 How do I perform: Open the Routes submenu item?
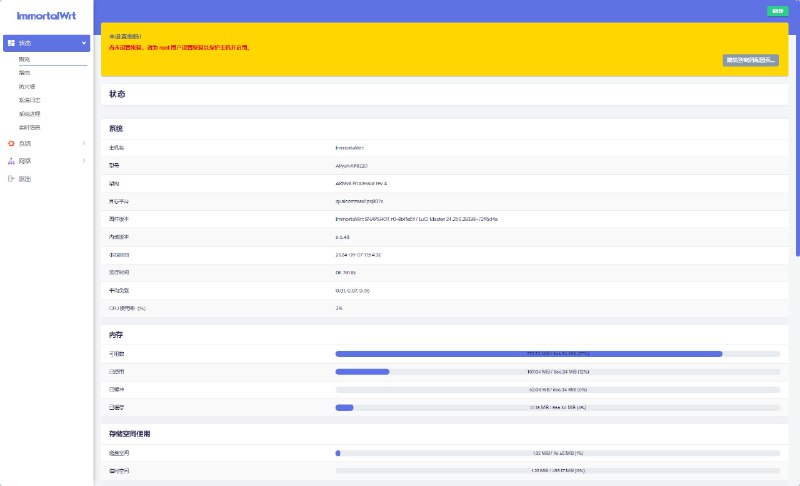(25, 73)
